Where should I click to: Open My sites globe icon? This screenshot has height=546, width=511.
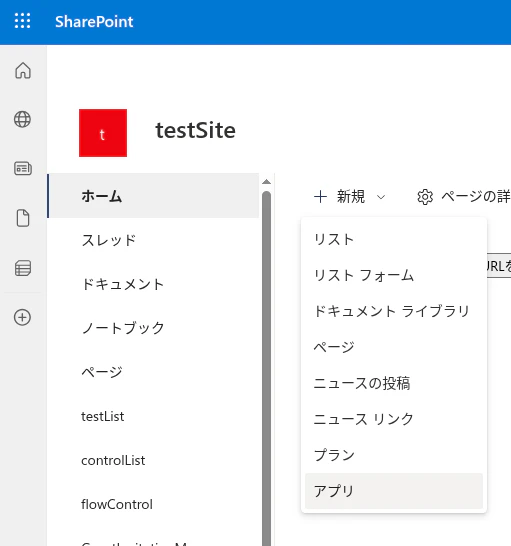[x=23, y=119]
